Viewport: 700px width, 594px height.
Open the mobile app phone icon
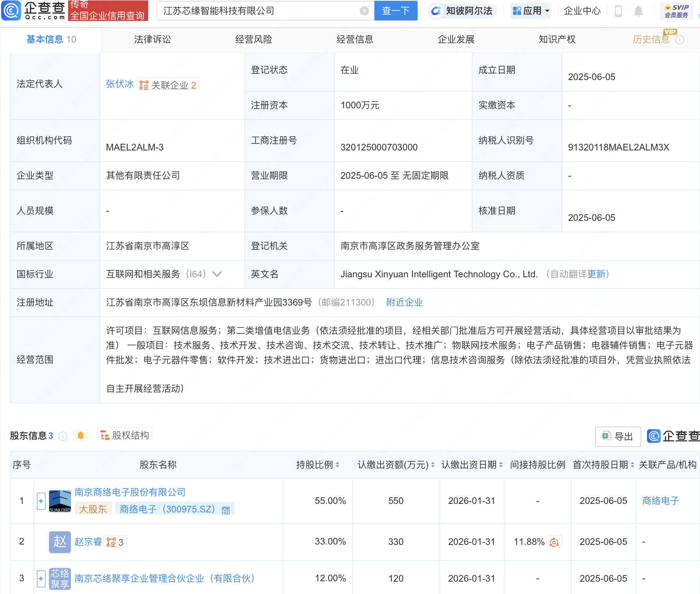click(x=618, y=11)
